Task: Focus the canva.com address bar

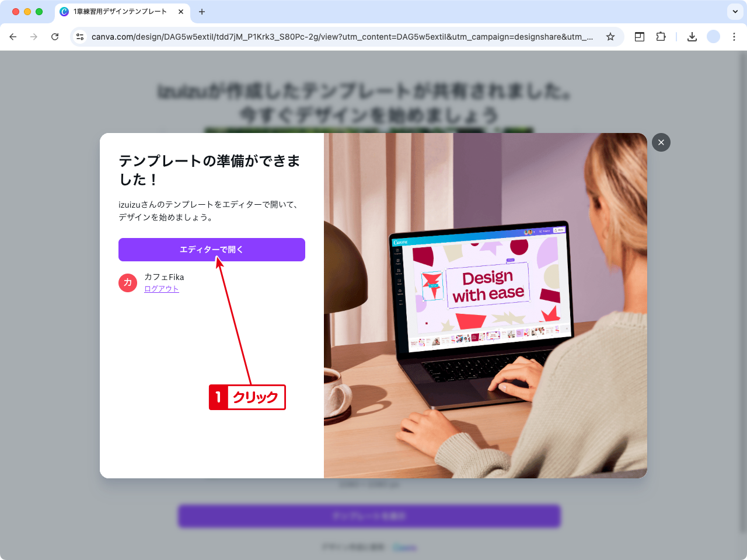Action: point(341,37)
